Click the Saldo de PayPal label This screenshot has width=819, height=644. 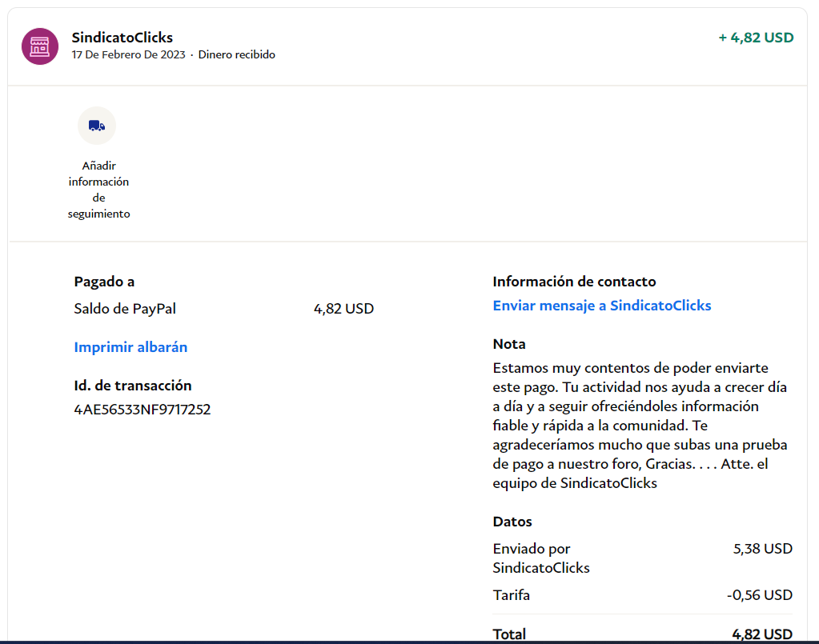pos(125,309)
